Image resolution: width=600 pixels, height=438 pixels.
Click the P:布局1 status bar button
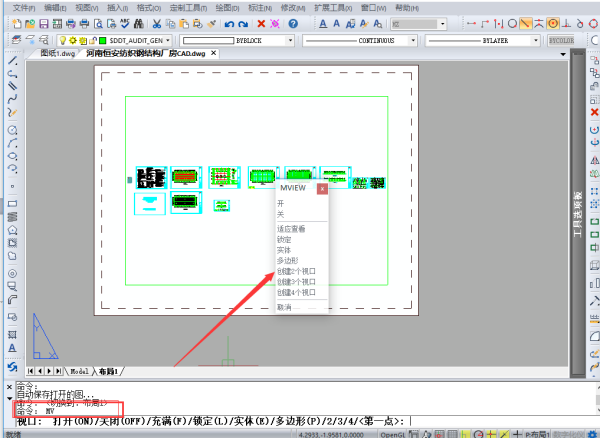pos(537,434)
